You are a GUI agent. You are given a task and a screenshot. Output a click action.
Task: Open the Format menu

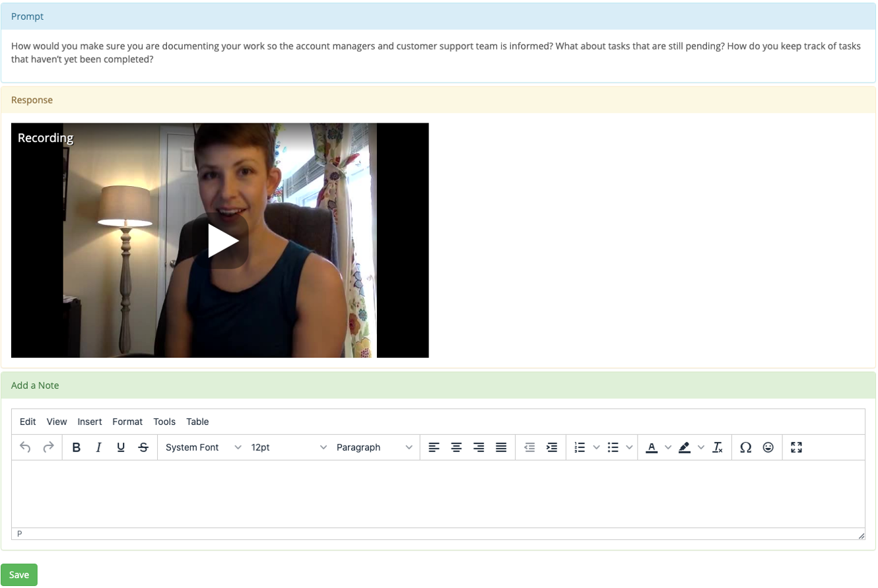pyautogui.click(x=127, y=422)
